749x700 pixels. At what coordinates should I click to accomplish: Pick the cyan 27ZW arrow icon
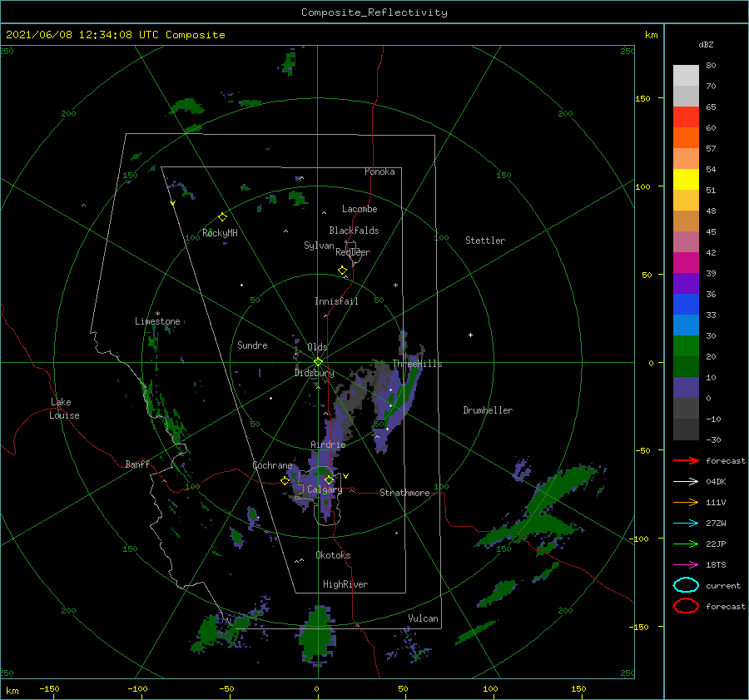click(686, 524)
